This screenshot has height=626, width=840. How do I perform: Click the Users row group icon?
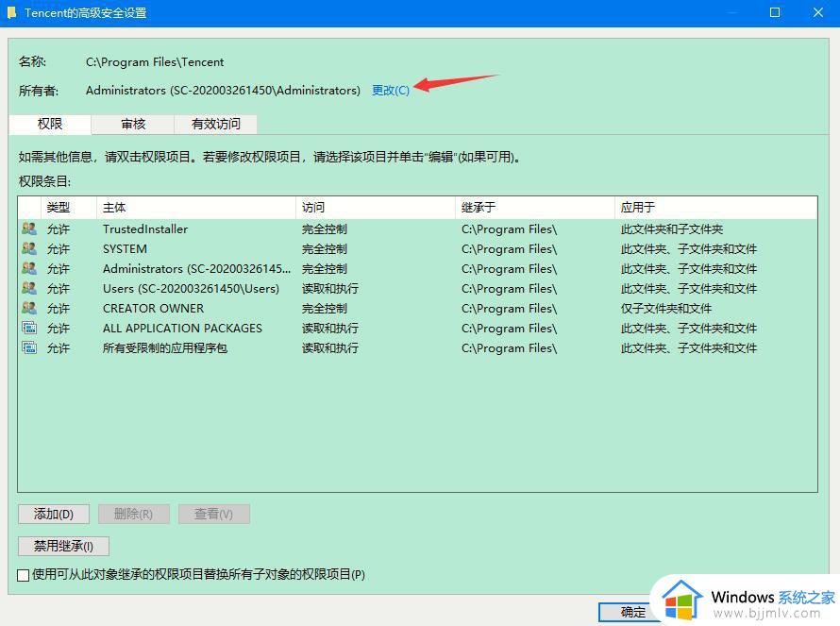point(29,288)
